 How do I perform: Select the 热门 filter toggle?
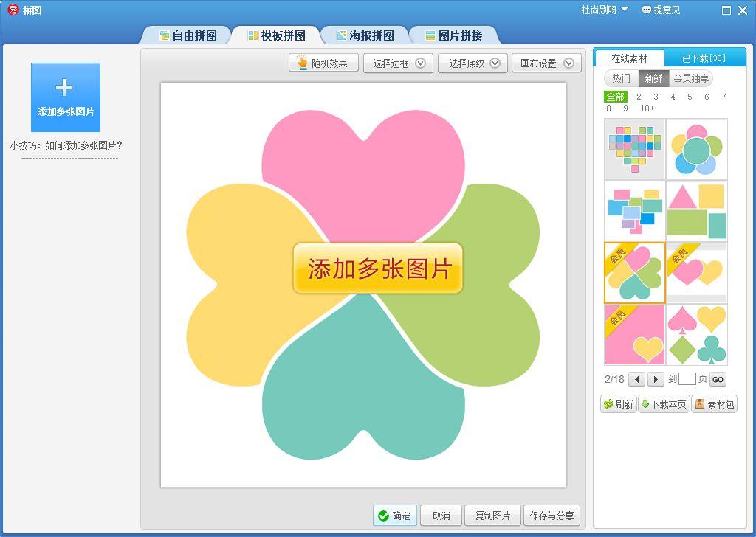click(x=621, y=78)
